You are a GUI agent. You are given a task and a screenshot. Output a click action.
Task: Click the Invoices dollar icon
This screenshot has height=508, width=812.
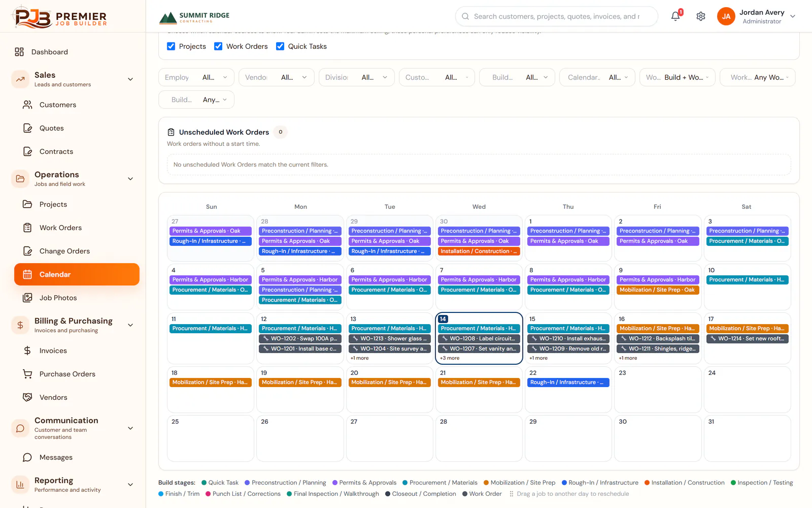pyautogui.click(x=27, y=351)
